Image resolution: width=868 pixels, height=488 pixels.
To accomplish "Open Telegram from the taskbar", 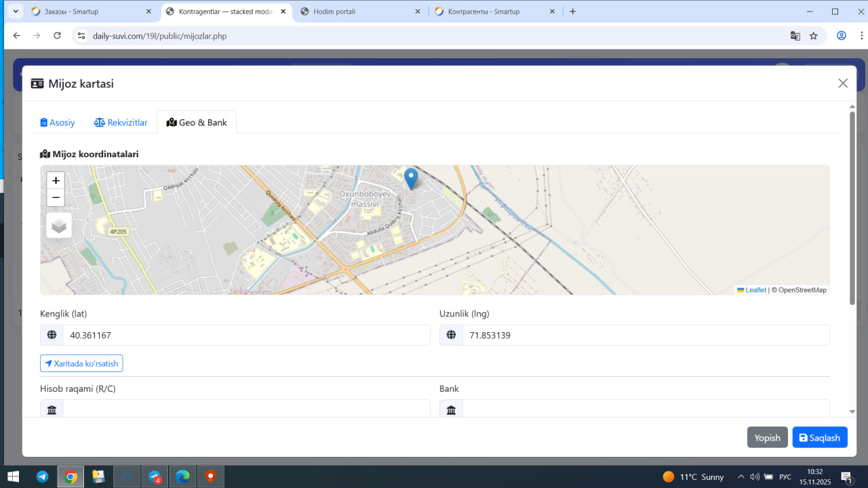I will [x=42, y=476].
